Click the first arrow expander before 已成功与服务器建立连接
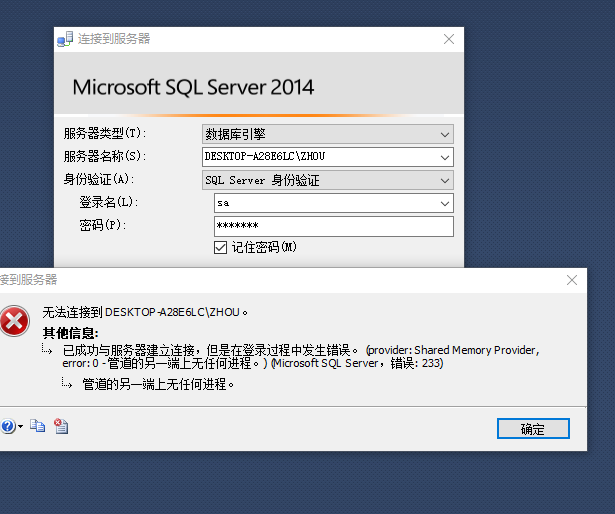The width and height of the screenshot is (615, 514). tap(47, 349)
